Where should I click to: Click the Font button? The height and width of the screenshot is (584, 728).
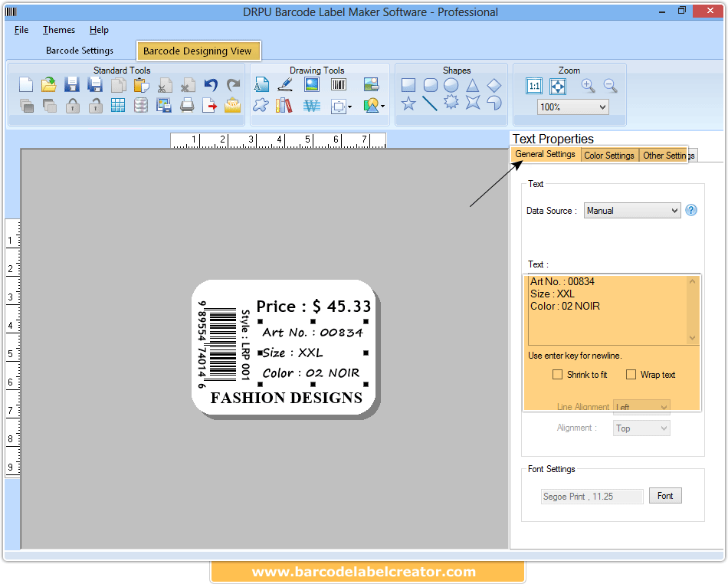pos(665,496)
